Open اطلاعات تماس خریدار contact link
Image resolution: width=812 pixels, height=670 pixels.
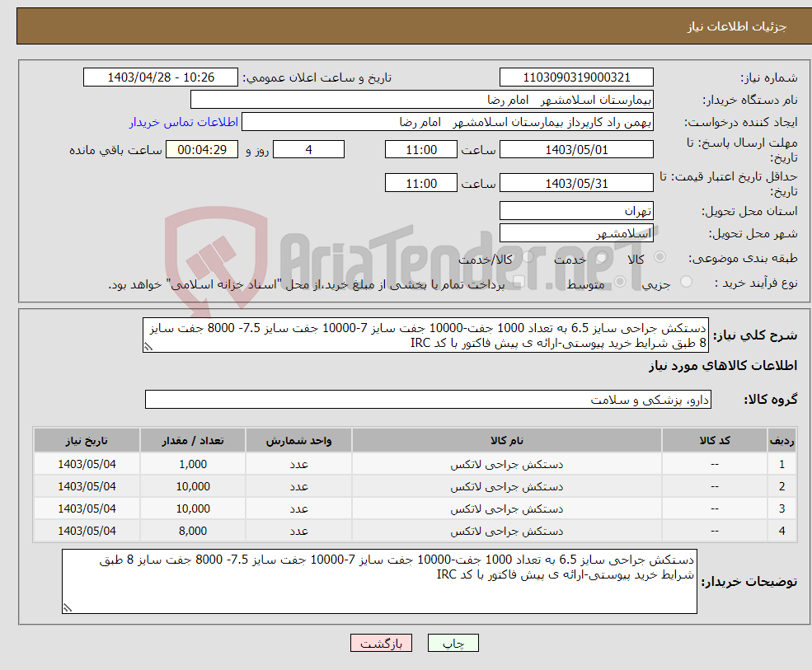tap(184, 122)
